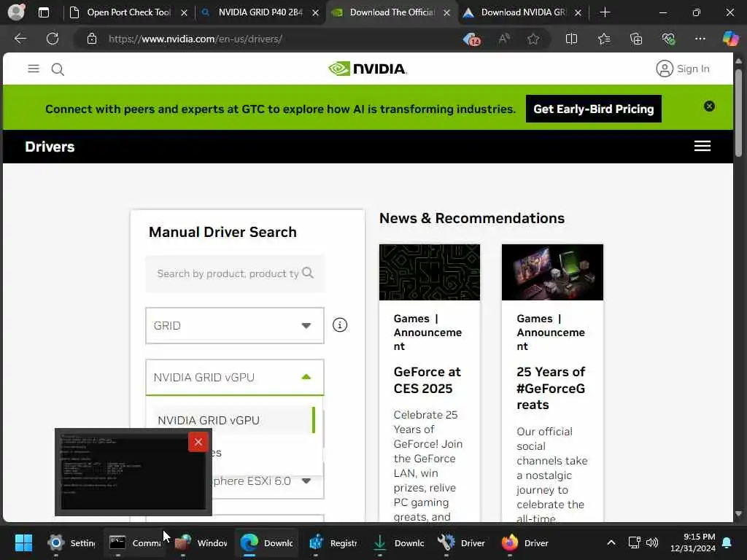
Task: Open the Copilot sidebar
Action: [730, 39]
